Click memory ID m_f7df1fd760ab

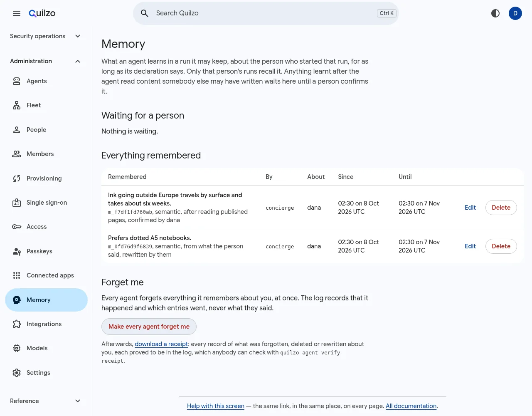coord(130,212)
